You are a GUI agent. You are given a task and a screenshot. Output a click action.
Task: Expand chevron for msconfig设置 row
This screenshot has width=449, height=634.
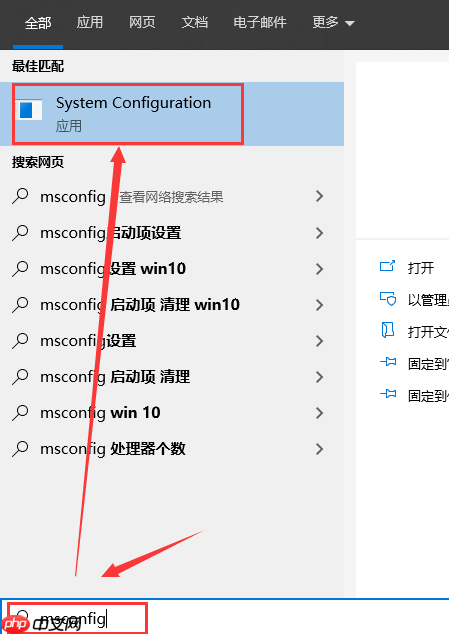point(320,341)
